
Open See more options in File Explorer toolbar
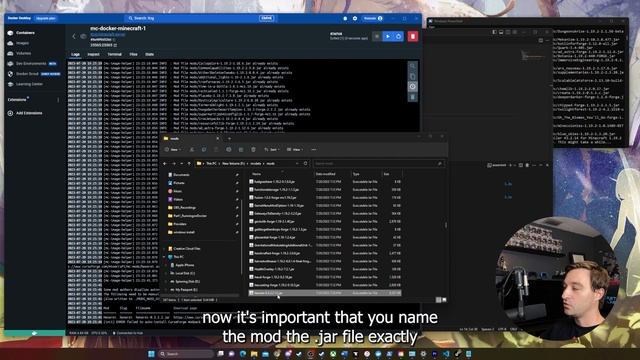coord(313,150)
